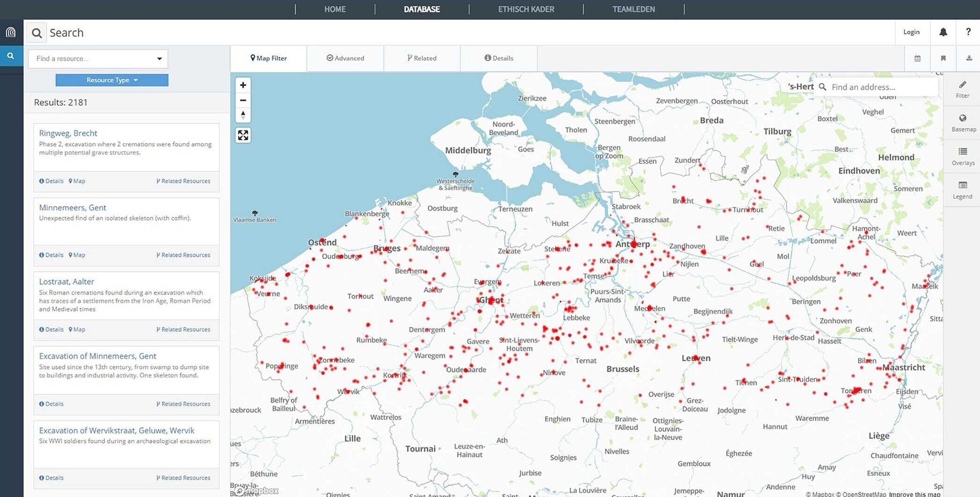Open the TEAMLEDEN page
The height and width of the screenshot is (497, 980).
(634, 9)
